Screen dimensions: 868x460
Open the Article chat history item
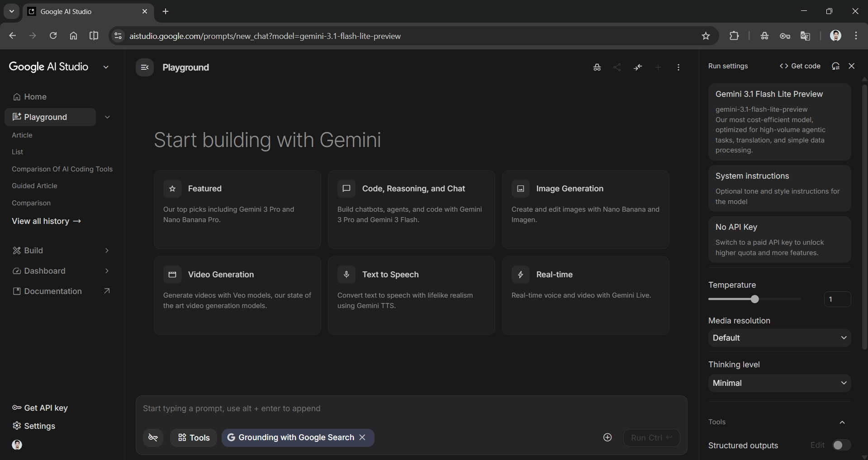[22, 135]
